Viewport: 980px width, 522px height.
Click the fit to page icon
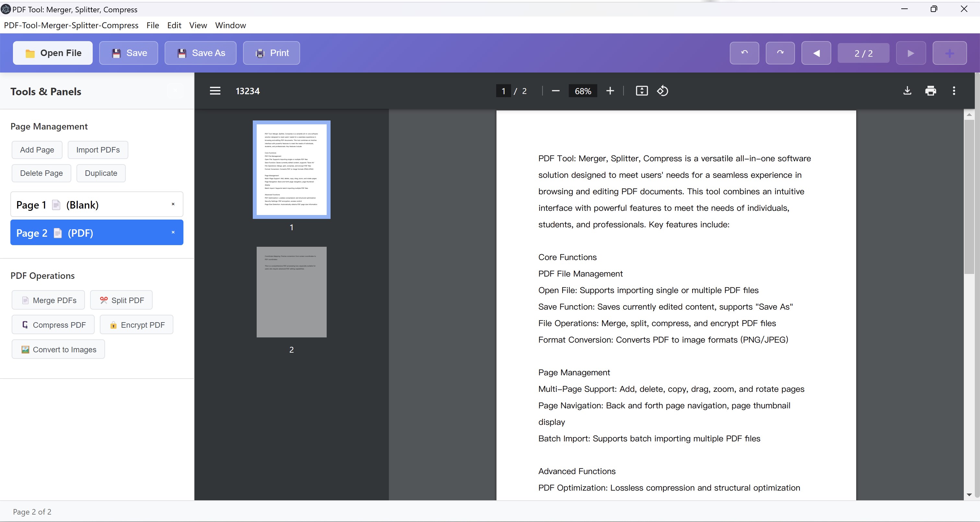click(641, 91)
